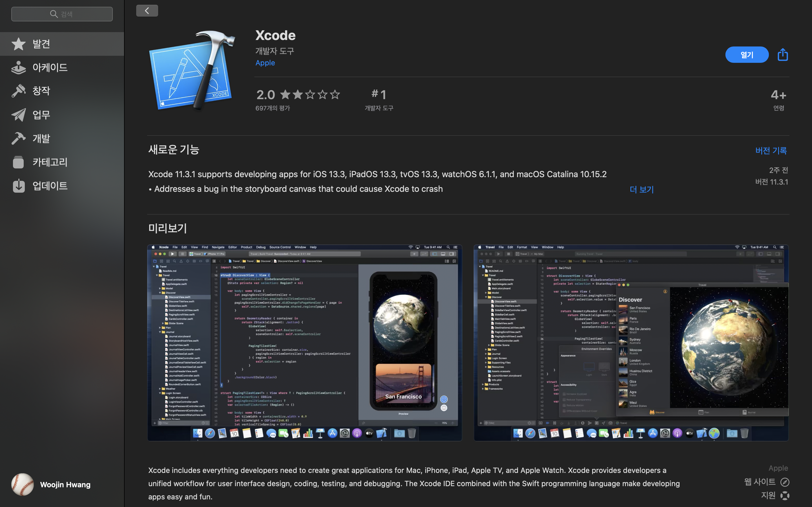Open first Xcode preview screenshot
The height and width of the screenshot is (507, 812).
[304, 342]
